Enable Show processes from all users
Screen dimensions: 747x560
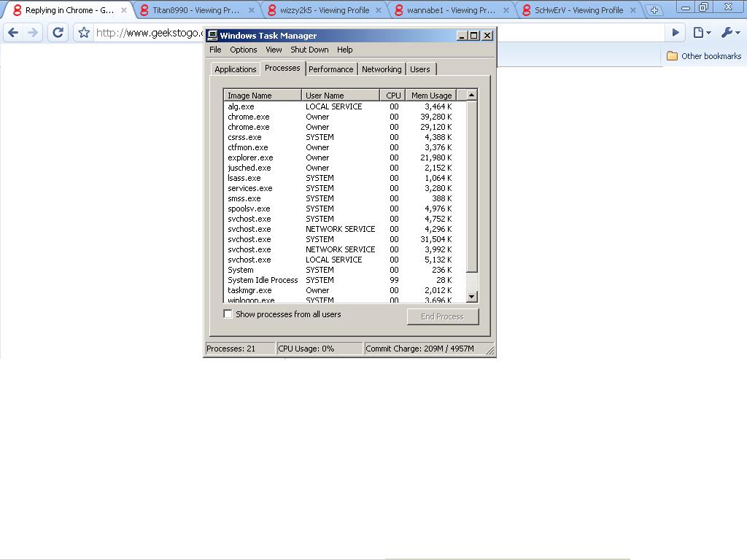click(x=228, y=314)
